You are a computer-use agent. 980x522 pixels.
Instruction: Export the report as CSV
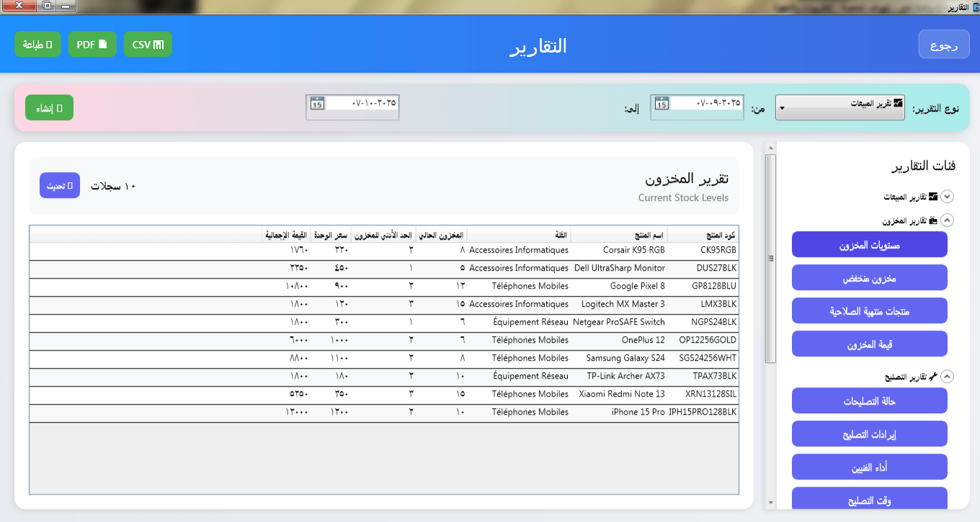point(148,45)
